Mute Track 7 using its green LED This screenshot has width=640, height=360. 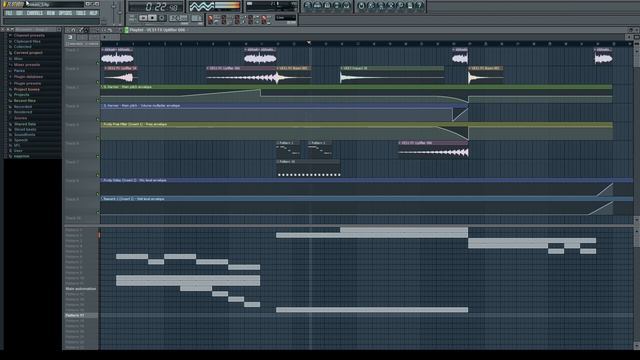[98, 175]
